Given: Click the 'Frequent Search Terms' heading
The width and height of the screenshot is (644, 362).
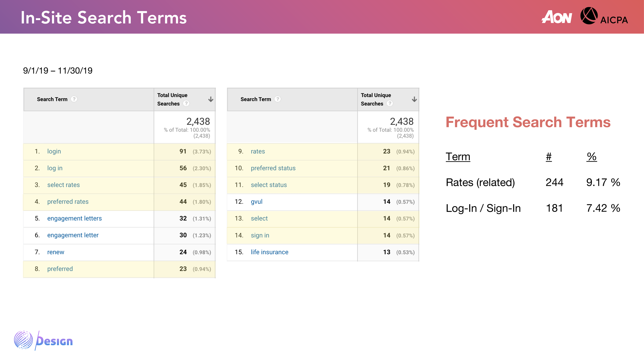Looking at the screenshot, I should [528, 122].
